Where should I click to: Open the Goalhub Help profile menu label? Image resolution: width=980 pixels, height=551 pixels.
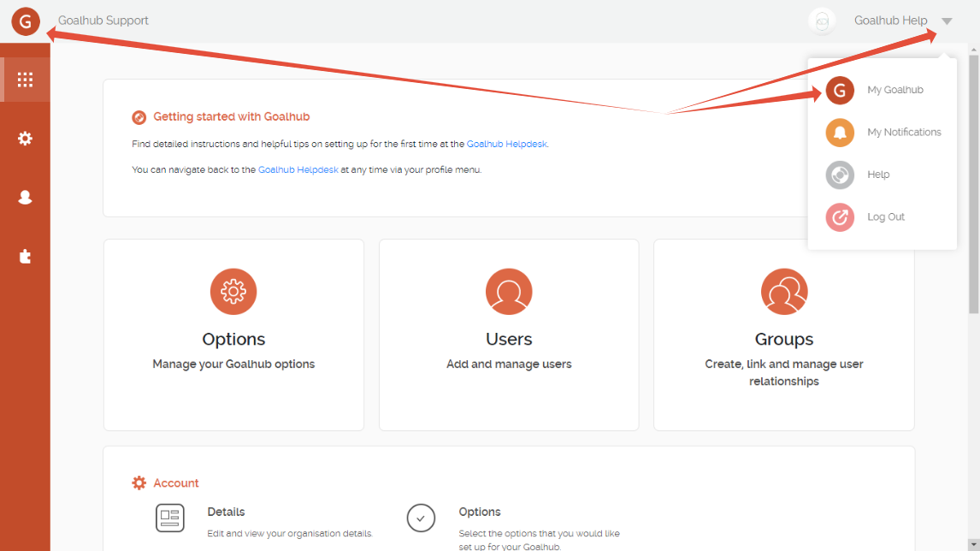[x=890, y=21]
